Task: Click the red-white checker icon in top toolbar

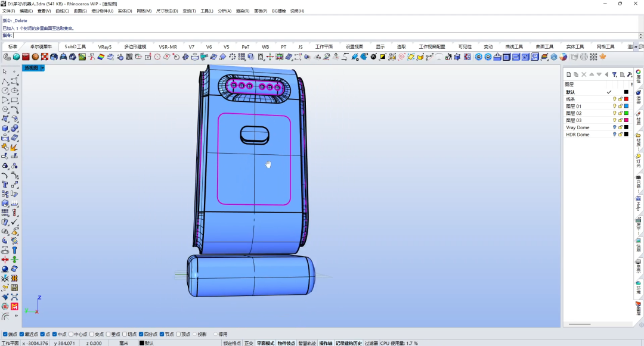Action: 44,57
